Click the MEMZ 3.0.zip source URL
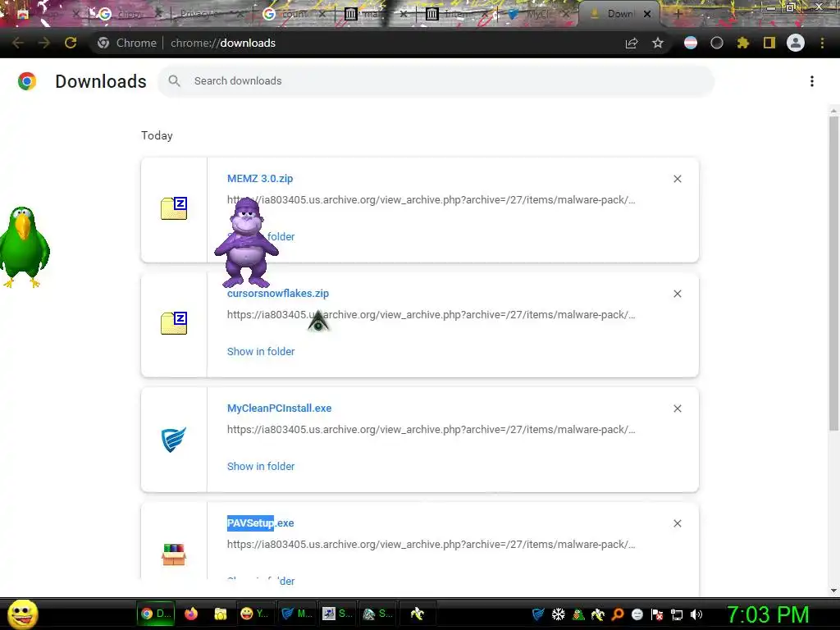The width and height of the screenshot is (840, 630). (x=431, y=200)
